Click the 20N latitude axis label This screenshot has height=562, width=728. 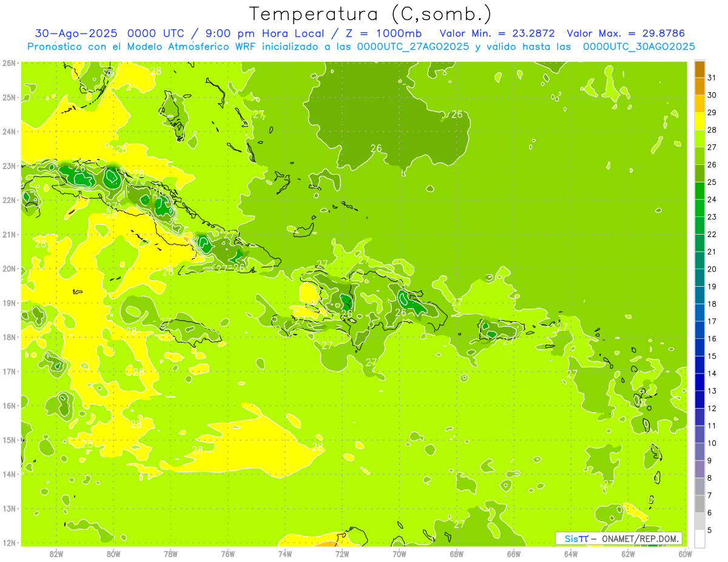point(8,269)
